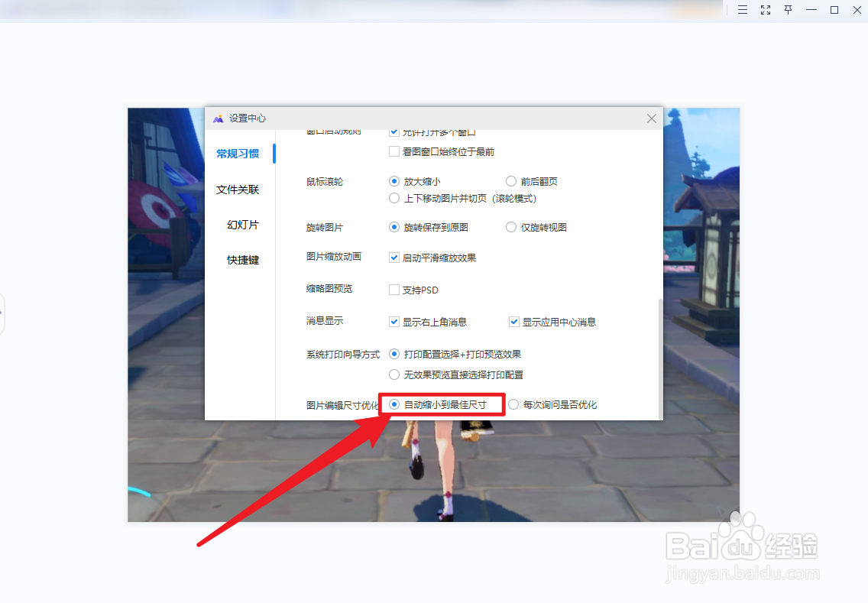Enable 看图窗口始终位于最前 checkbox
Viewport: 868px width, 603px height.
(x=394, y=152)
